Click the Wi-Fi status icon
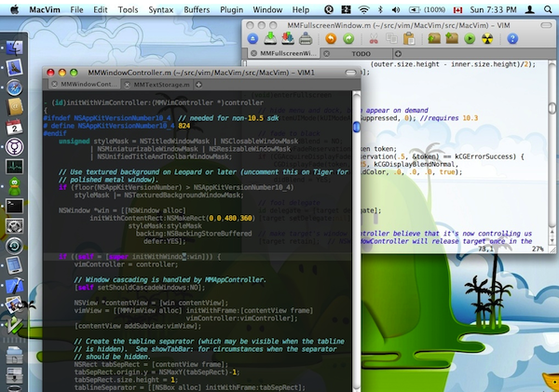This screenshot has height=392, width=559. pos(363,9)
